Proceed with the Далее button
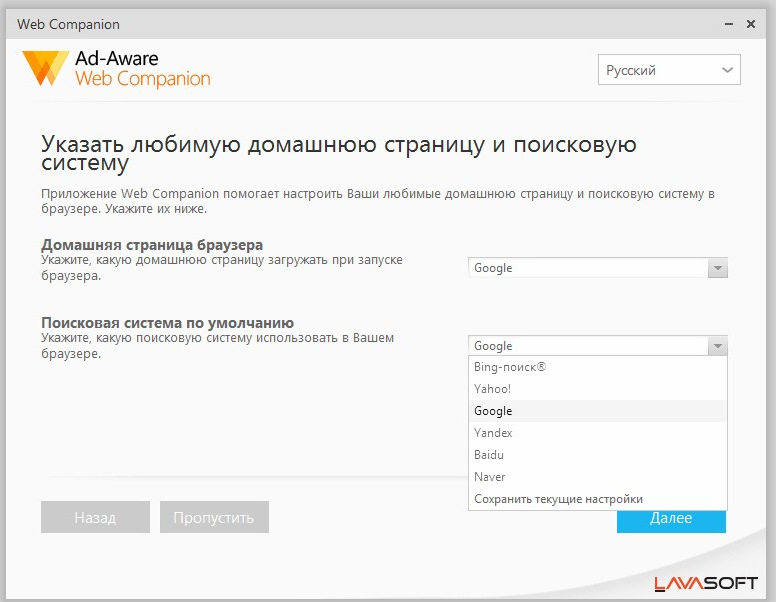Viewport: 776px width, 602px height. tap(671, 521)
